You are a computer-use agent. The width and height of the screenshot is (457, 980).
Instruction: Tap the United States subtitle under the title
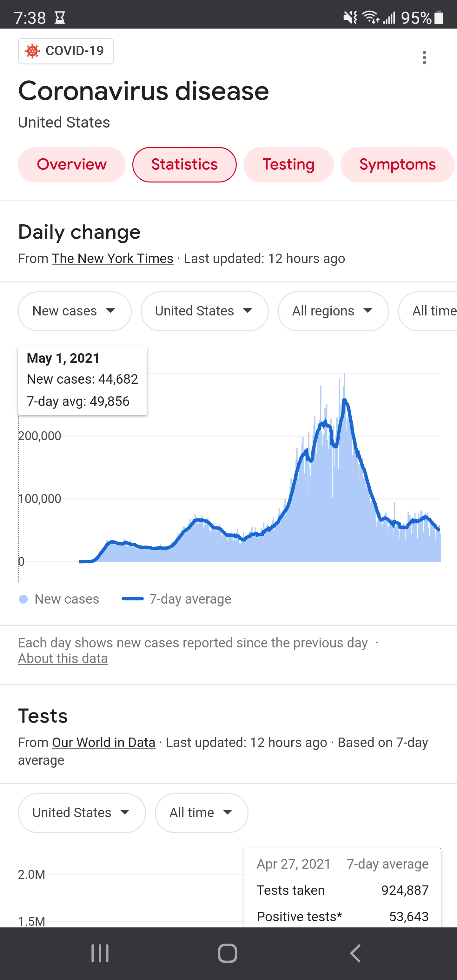[x=64, y=122]
